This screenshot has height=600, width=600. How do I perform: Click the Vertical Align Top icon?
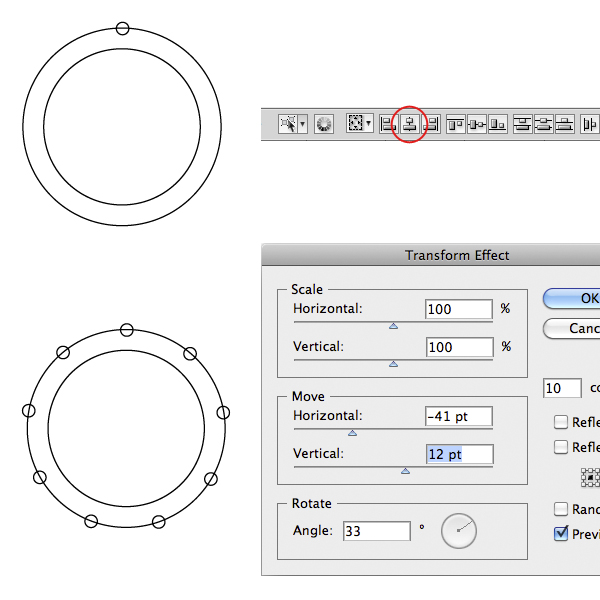[x=456, y=124]
